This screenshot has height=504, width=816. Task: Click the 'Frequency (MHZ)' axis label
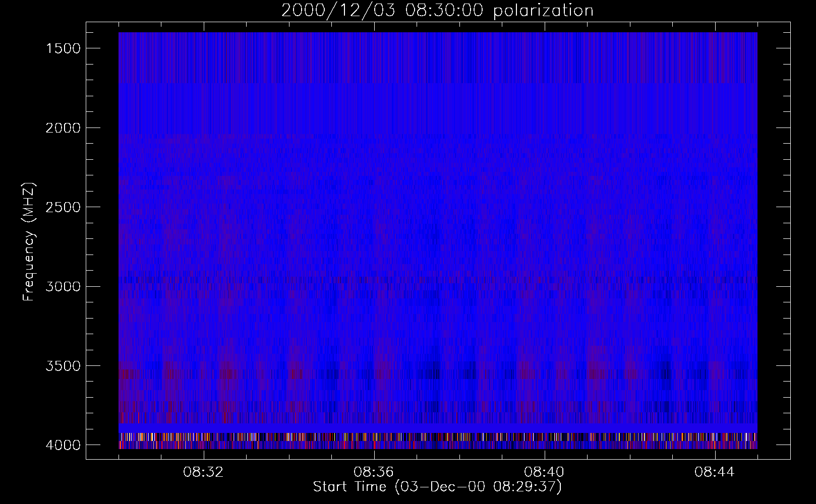click(29, 241)
